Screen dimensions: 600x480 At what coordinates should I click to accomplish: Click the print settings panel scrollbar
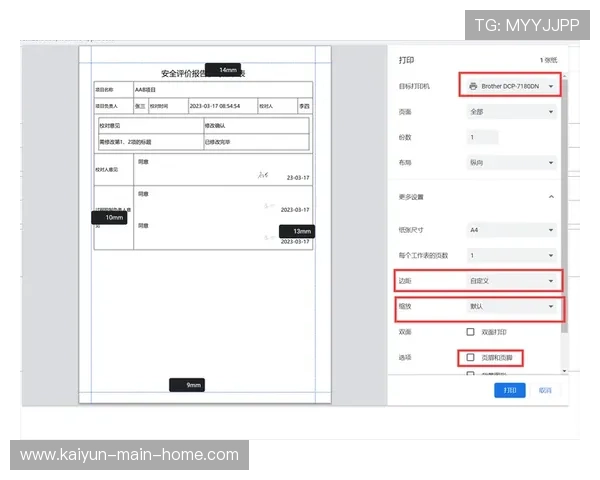[x=565, y=200]
